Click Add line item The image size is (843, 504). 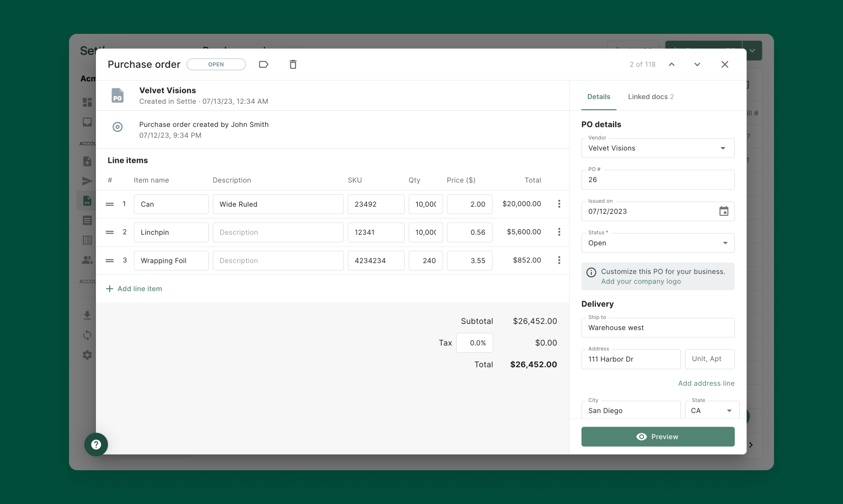(134, 289)
